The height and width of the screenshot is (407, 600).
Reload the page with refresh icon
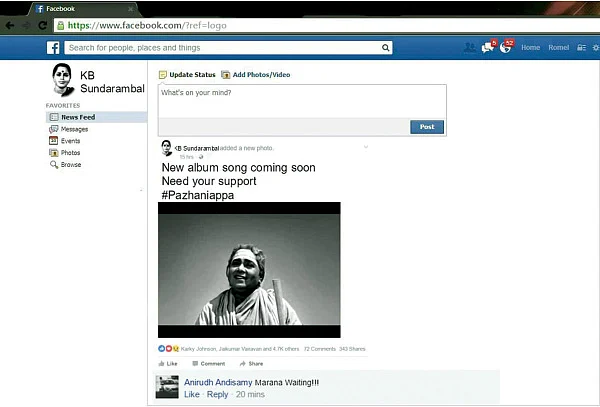click(x=42, y=26)
